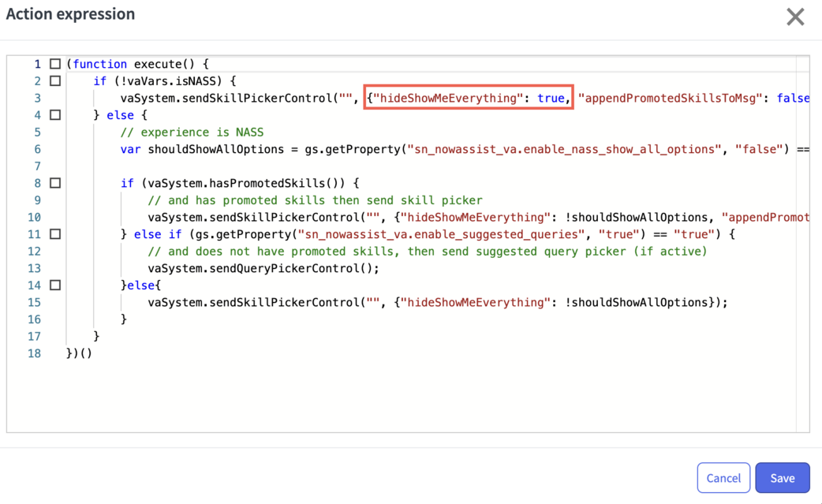Collapse the if !vaVars.isNASS block at line 2
Image resolution: width=822 pixels, height=504 pixels.
(55, 80)
